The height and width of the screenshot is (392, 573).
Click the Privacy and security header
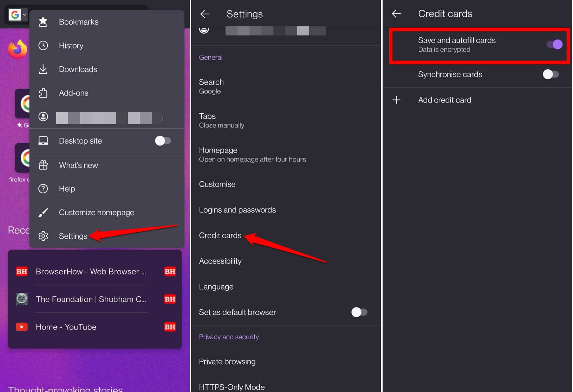(229, 337)
